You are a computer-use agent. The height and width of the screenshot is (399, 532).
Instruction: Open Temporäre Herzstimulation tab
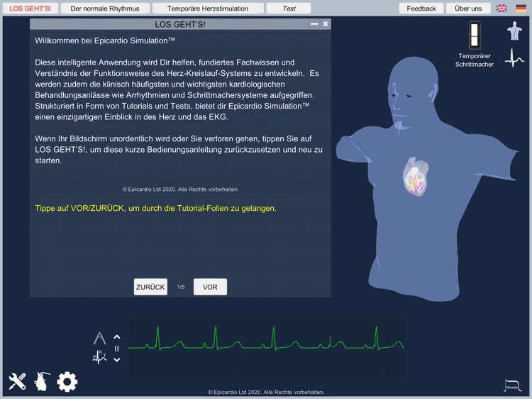point(208,9)
